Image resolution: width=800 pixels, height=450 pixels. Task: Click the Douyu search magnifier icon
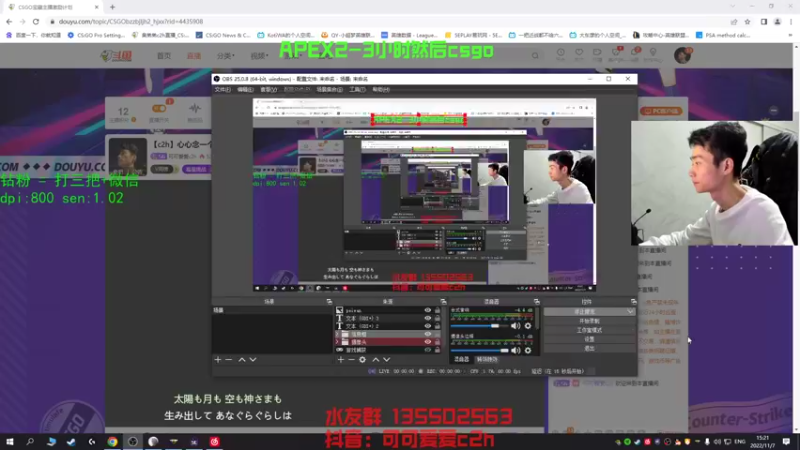(x=535, y=56)
